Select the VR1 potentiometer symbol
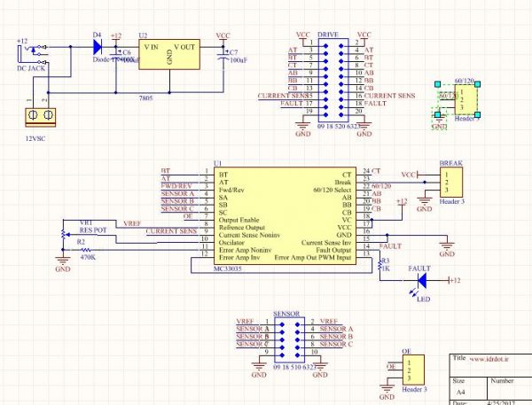The width and height of the screenshot is (532, 405). [64, 234]
